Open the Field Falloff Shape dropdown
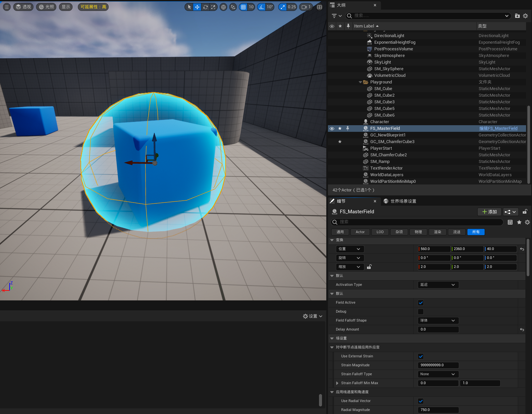Screen dimensions: 532x414 tap(438, 321)
